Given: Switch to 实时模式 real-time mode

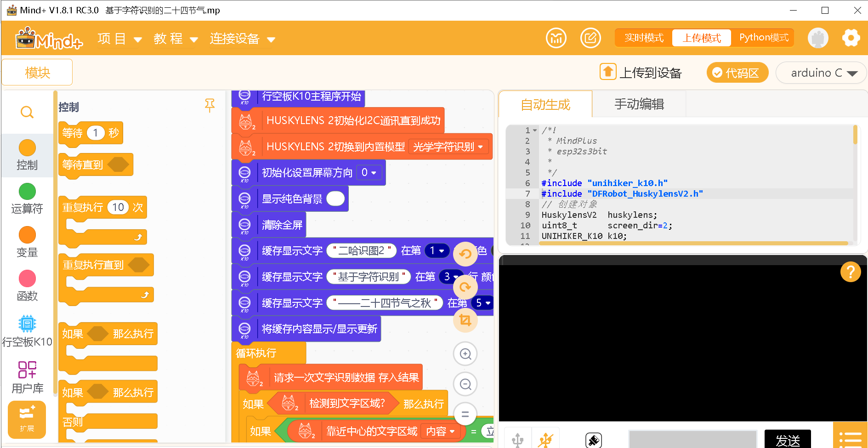Looking at the screenshot, I should 644,38.
